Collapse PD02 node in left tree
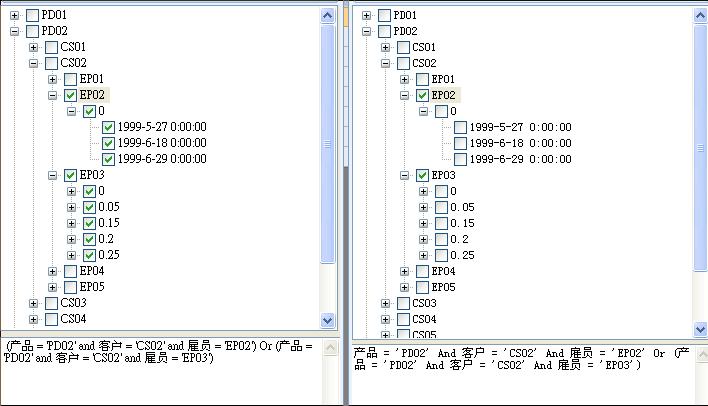 coord(14,31)
